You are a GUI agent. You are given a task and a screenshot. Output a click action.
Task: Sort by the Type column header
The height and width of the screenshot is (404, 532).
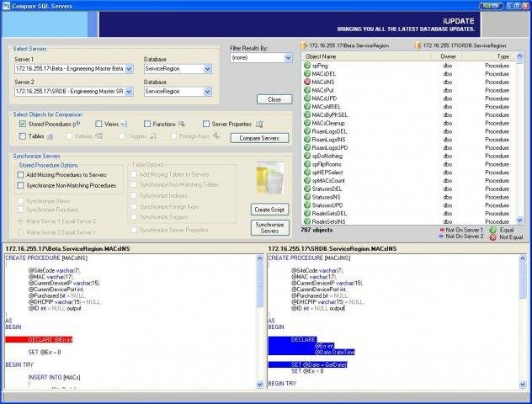489,56
